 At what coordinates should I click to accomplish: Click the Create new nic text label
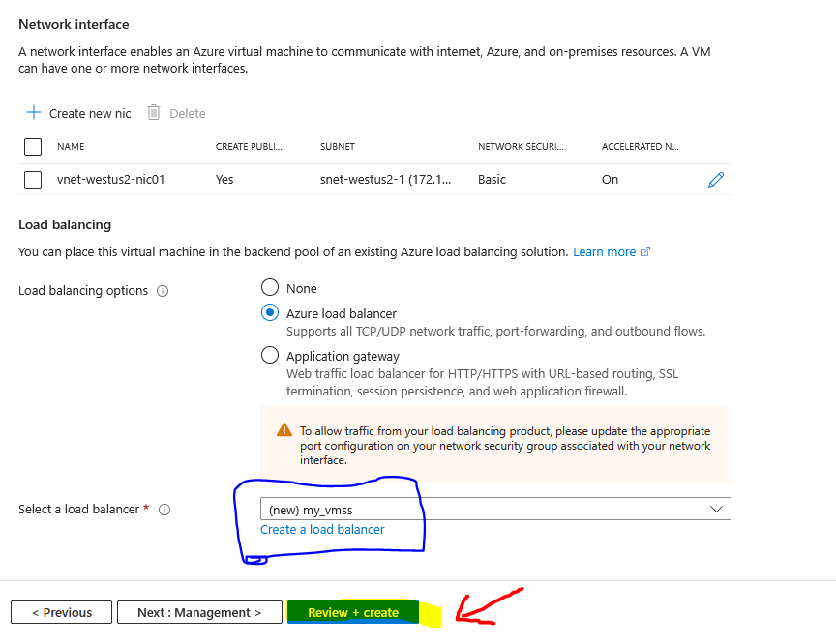pos(90,113)
